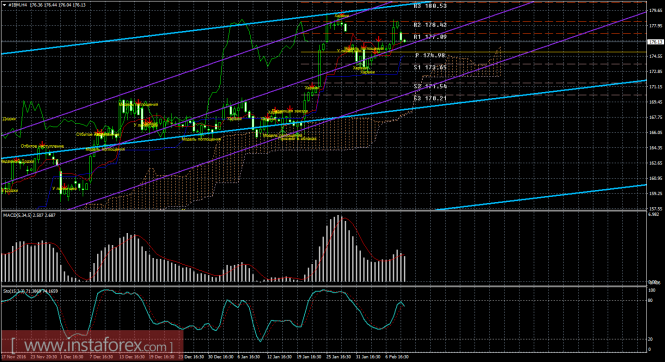Select the P 174.98 pivot point label
The height and width of the screenshot is (362, 665).
coord(430,55)
